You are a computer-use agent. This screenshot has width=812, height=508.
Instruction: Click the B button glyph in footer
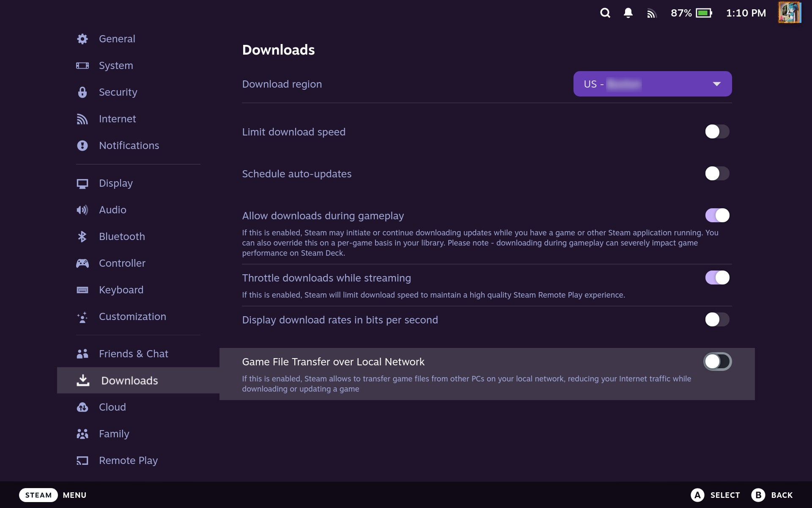tap(758, 495)
